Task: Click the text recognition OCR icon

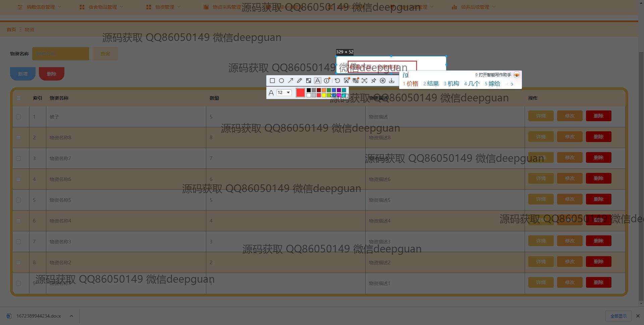Action: point(365,81)
